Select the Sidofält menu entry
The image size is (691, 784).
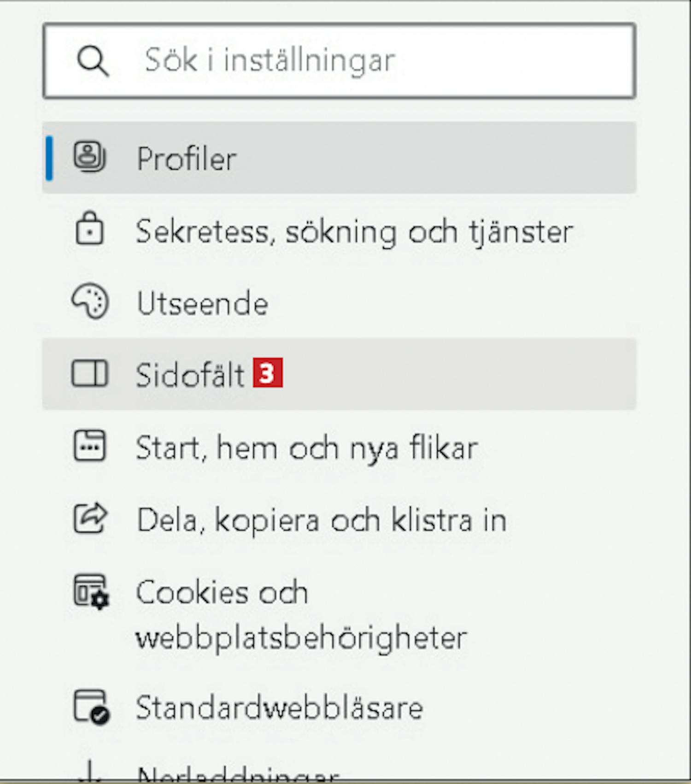(190, 374)
